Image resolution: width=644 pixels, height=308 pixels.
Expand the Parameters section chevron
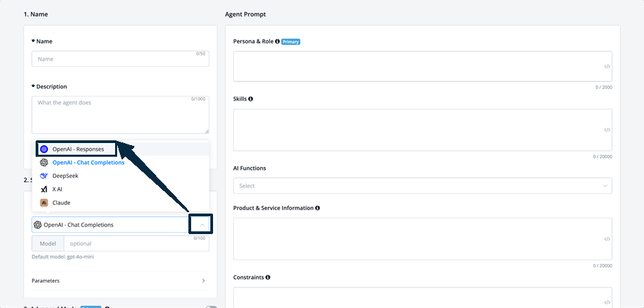(203, 281)
